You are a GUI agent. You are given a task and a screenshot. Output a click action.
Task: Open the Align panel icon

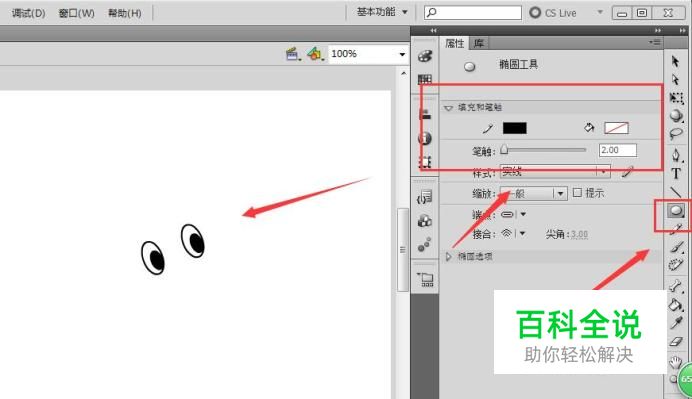425,114
